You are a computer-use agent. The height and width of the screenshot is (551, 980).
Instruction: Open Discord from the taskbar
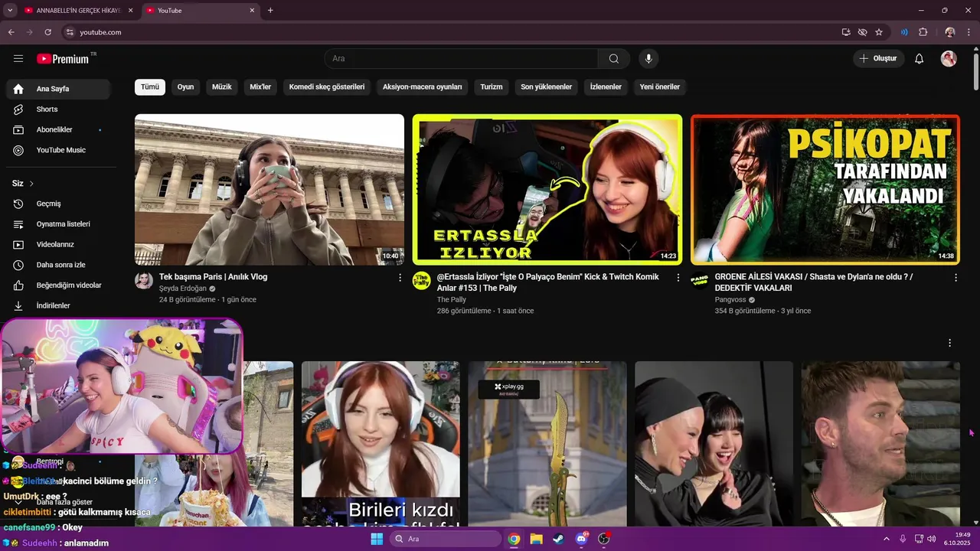point(581,539)
